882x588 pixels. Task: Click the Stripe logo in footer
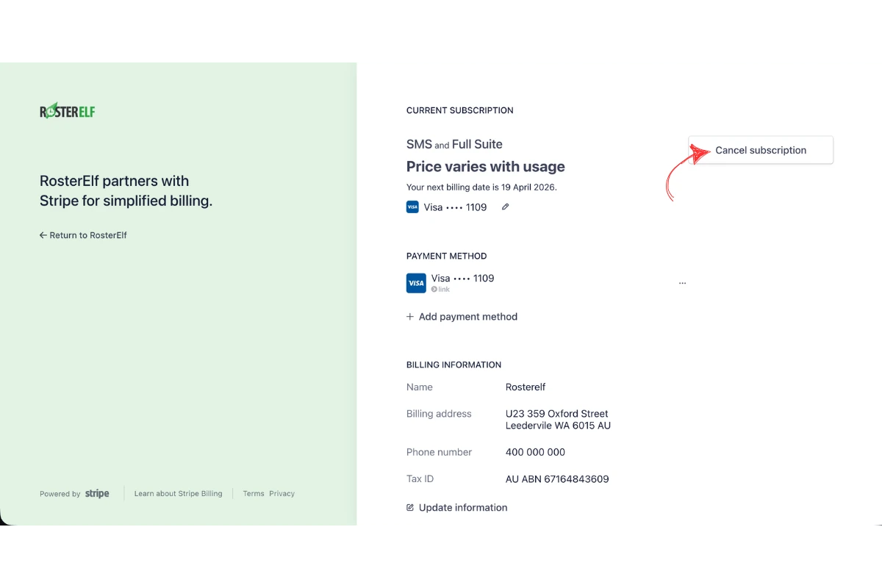coord(97,494)
